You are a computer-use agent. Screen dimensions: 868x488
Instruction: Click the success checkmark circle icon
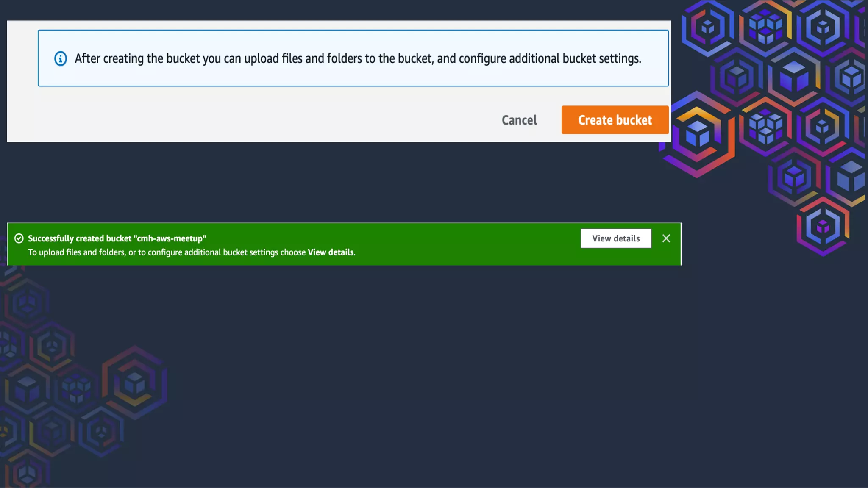[19, 238]
